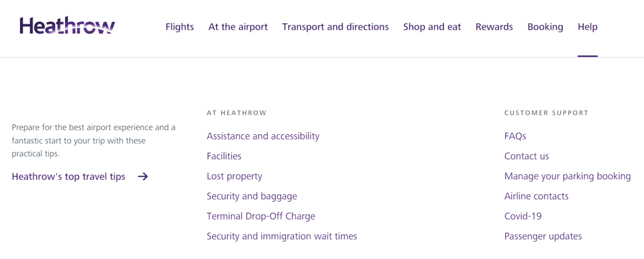This screenshot has height=259, width=644.
Task: Go to Assistance and accessibility
Action: [x=263, y=136]
